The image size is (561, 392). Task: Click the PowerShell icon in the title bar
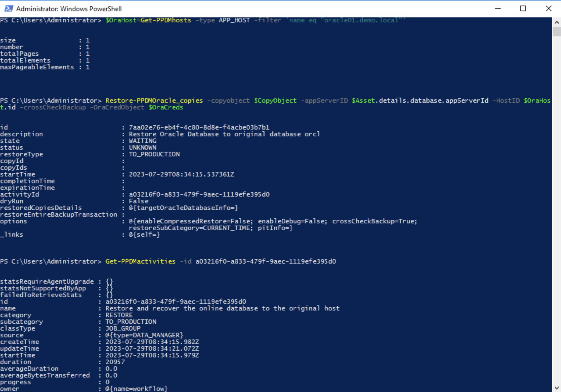click(8, 9)
